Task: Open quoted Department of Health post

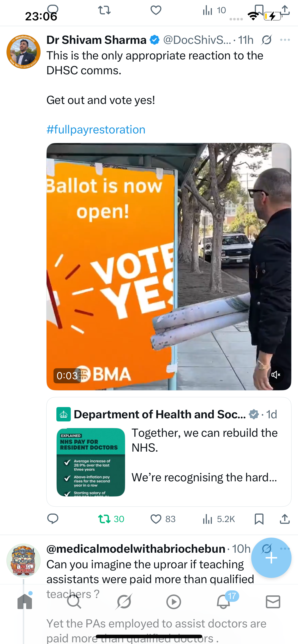Action: [x=169, y=452]
